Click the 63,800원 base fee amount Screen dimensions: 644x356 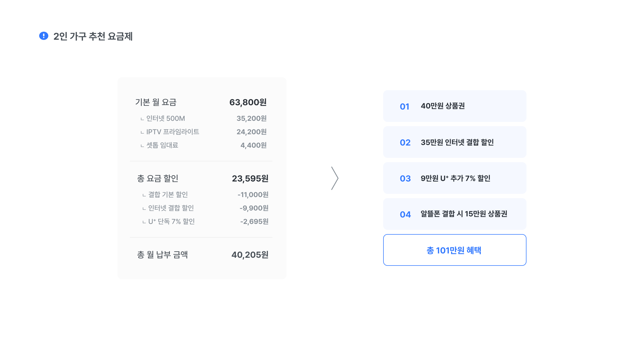[248, 102]
